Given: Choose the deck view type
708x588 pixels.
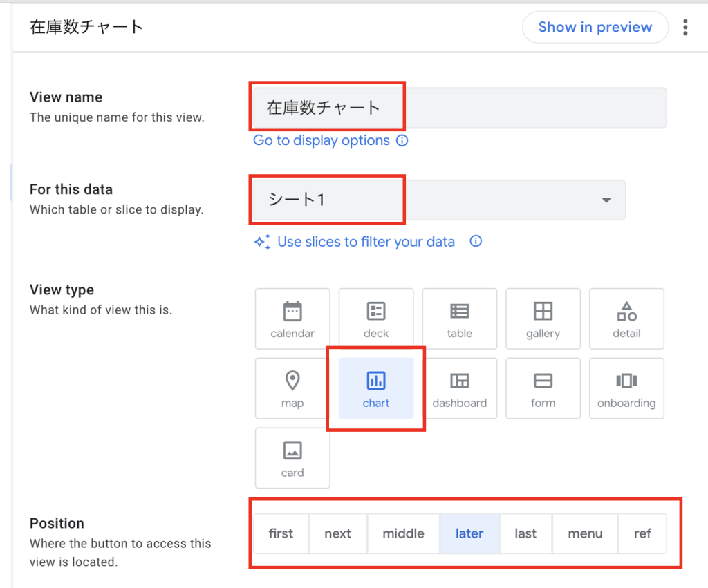Looking at the screenshot, I should (x=376, y=319).
